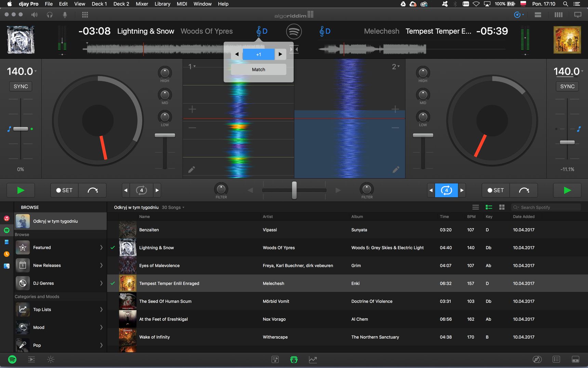Play deck 1 with the green play button

(x=21, y=190)
